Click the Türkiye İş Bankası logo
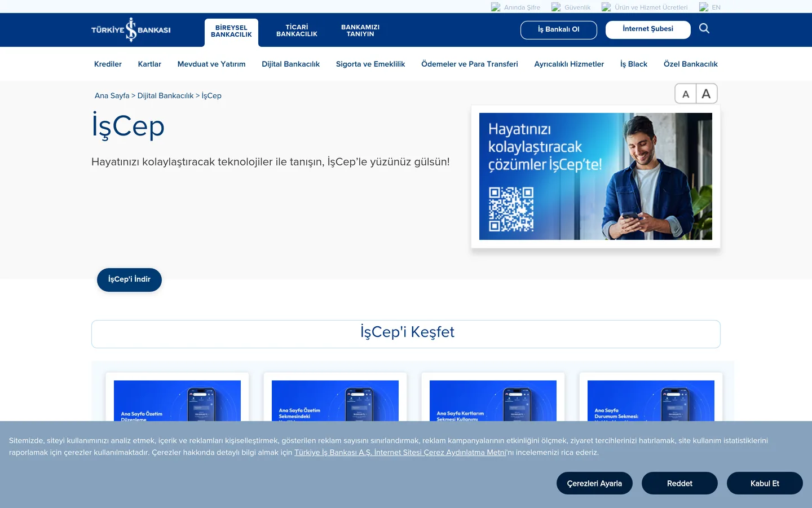This screenshot has width=812, height=508. pos(131,30)
